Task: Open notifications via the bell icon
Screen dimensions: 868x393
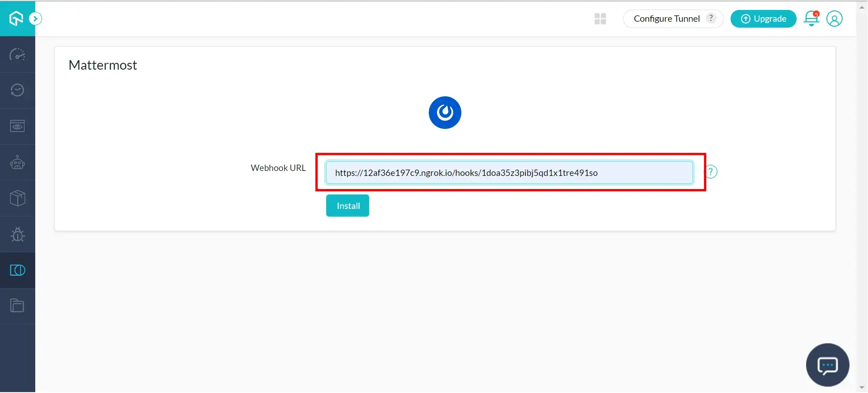Action: coord(811,19)
